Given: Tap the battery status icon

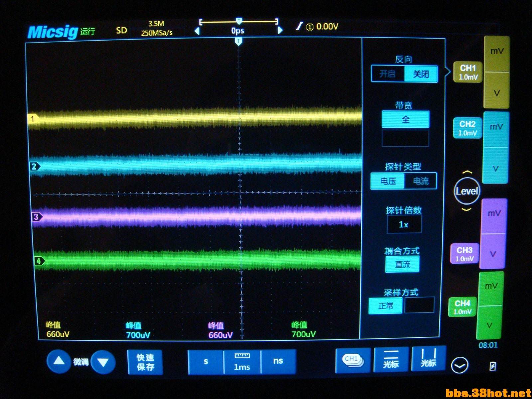Looking at the screenshot, I should (x=493, y=366).
